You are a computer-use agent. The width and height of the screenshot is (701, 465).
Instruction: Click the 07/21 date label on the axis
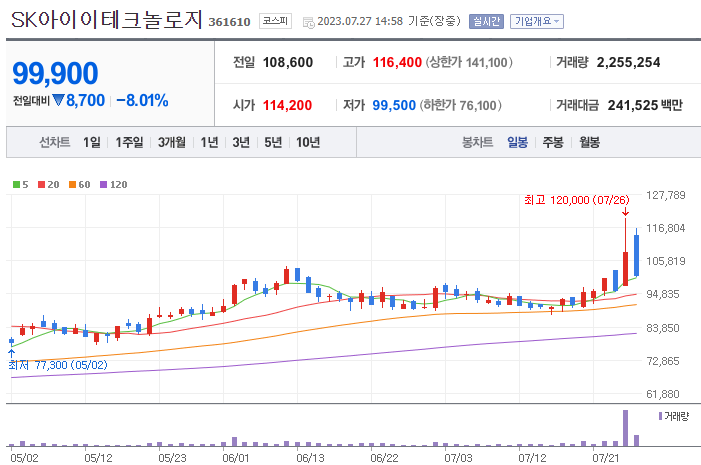[x=606, y=458]
